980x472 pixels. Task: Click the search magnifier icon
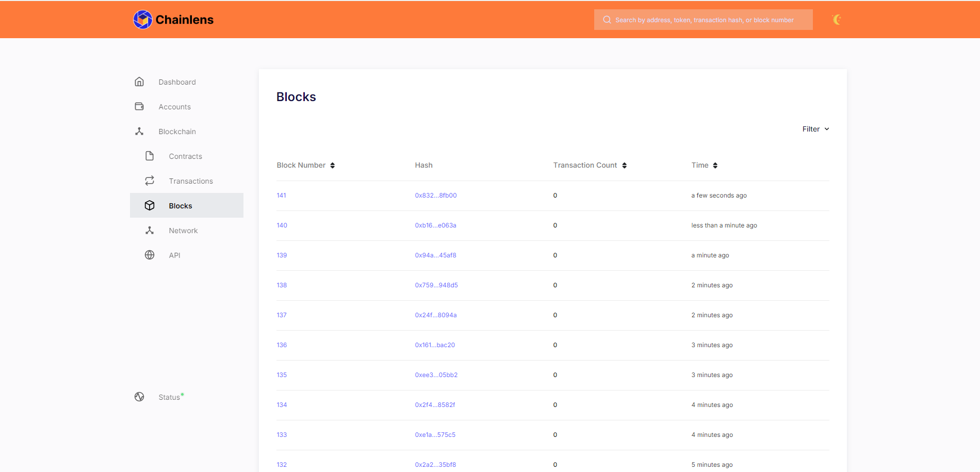(x=607, y=20)
